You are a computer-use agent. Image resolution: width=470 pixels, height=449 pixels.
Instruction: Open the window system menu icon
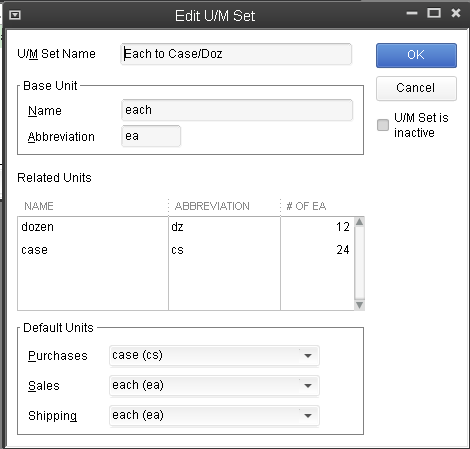tap(15, 15)
